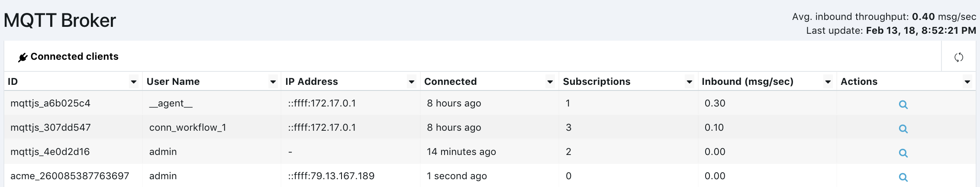Viewport: 980px width, 187px height.
Task: Open the Connected column dropdown arrow
Action: [550, 82]
